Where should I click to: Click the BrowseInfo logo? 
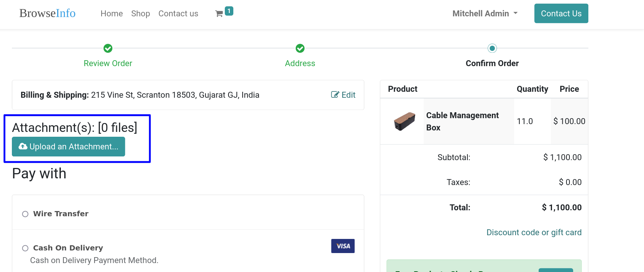(x=47, y=13)
